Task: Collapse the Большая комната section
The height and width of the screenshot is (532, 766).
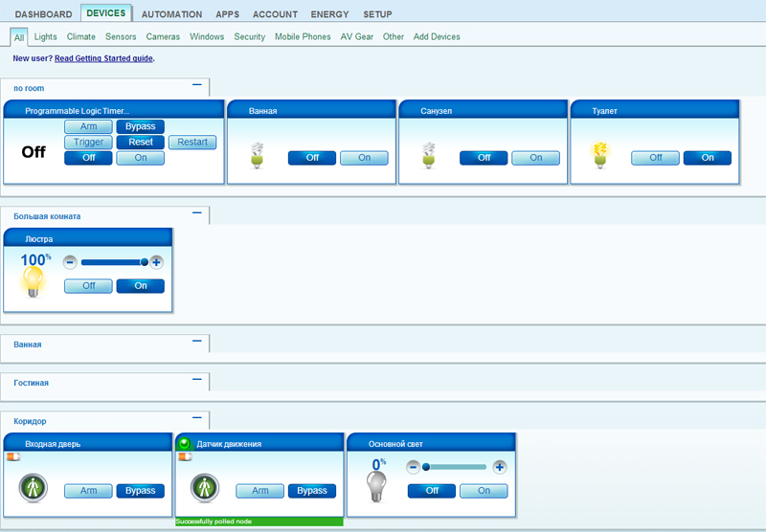Action: click(197, 212)
